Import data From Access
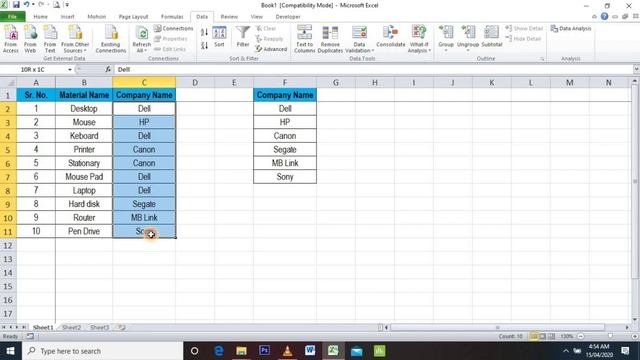Screen dimensions: 640x360 coord(11,39)
